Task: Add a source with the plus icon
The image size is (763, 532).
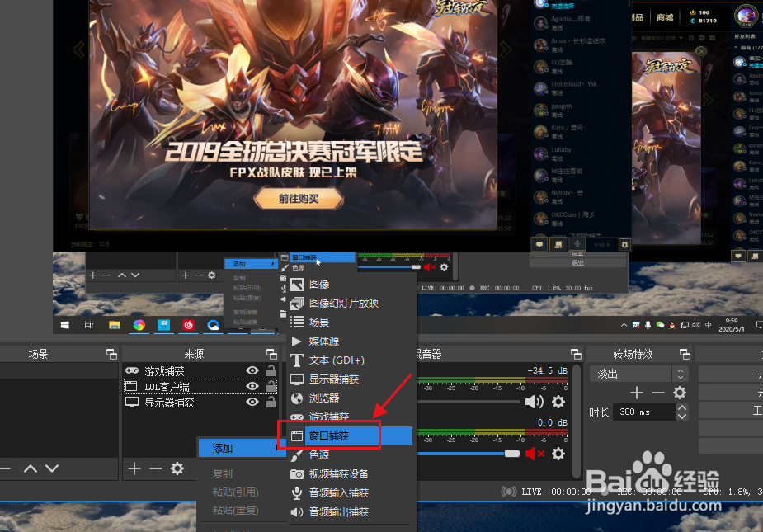Action: pos(134,468)
